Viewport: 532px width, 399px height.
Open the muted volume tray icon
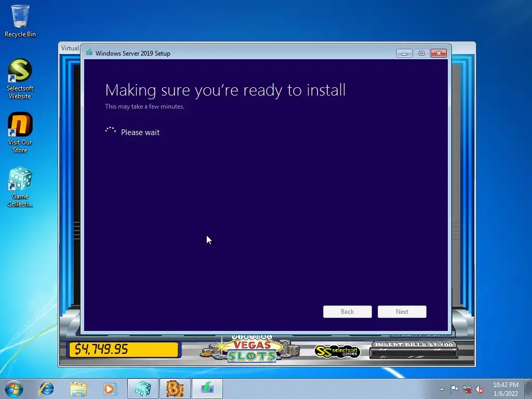[x=480, y=389]
